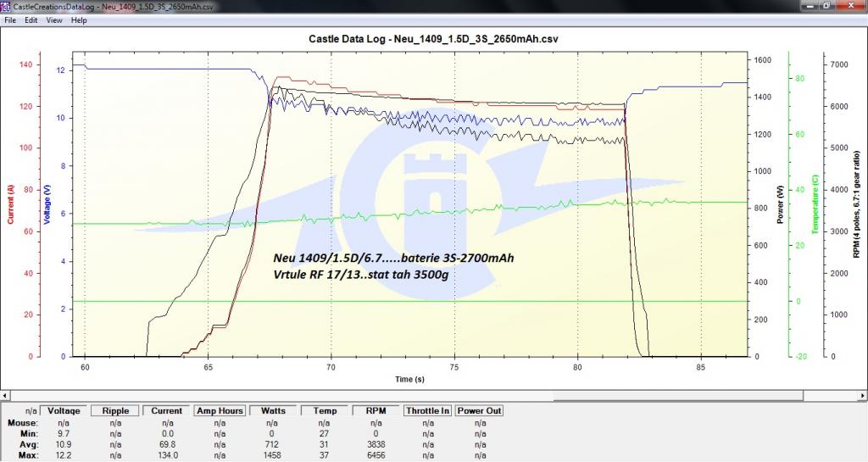Enable the Throttle In series

coord(428,410)
